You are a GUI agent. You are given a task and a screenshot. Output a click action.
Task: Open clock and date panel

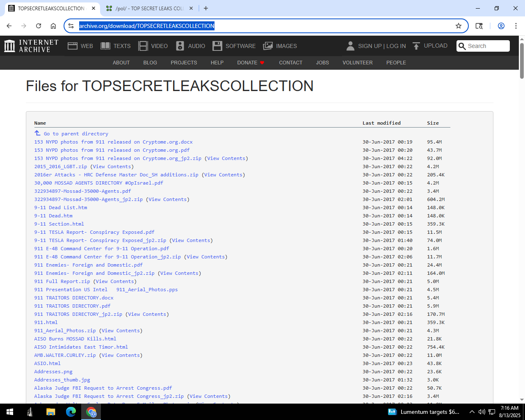[x=509, y=412]
